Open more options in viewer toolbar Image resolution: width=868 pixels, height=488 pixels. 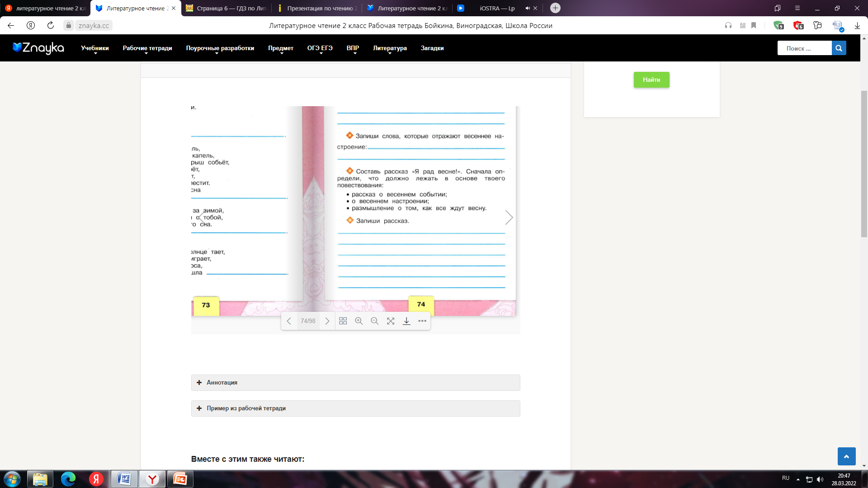coord(422,321)
